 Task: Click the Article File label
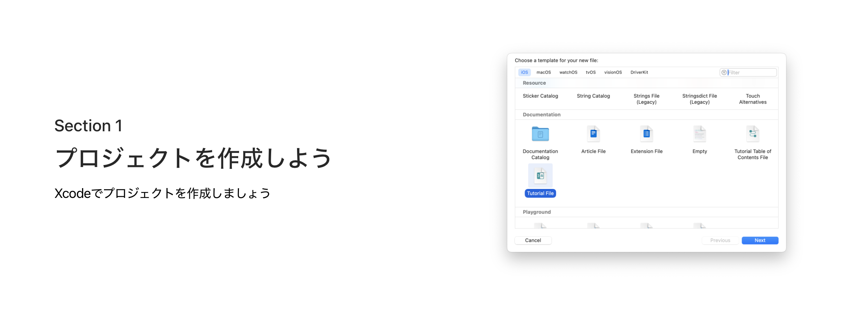click(593, 151)
